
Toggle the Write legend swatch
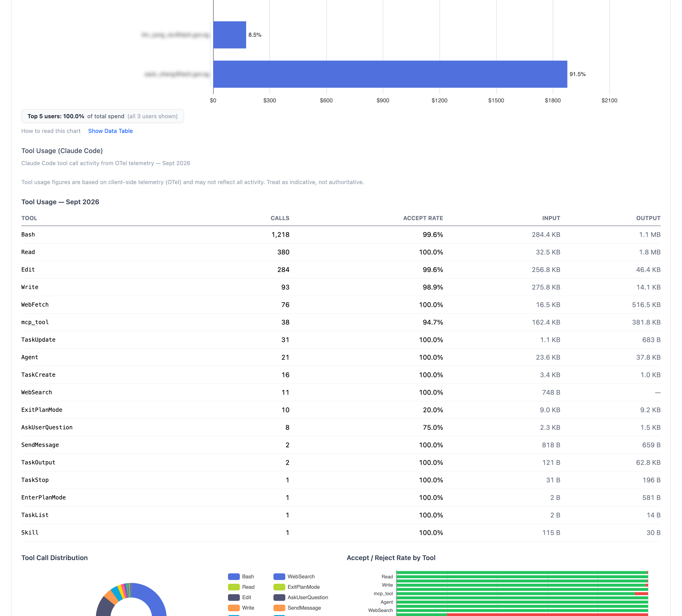coord(234,608)
